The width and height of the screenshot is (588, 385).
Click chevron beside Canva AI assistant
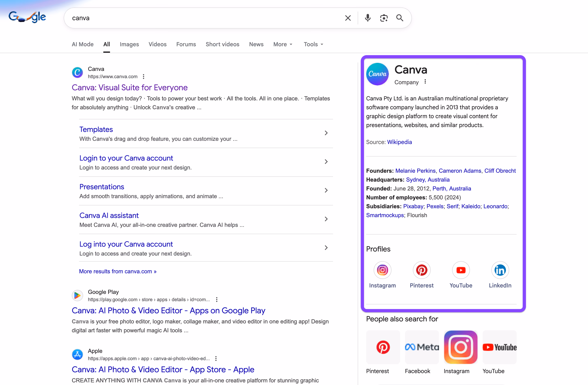pyautogui.click(x=326, y=219)
